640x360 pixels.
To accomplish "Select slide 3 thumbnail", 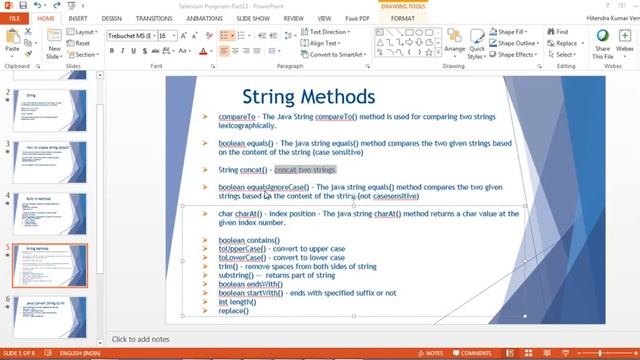I will [49, 162].
